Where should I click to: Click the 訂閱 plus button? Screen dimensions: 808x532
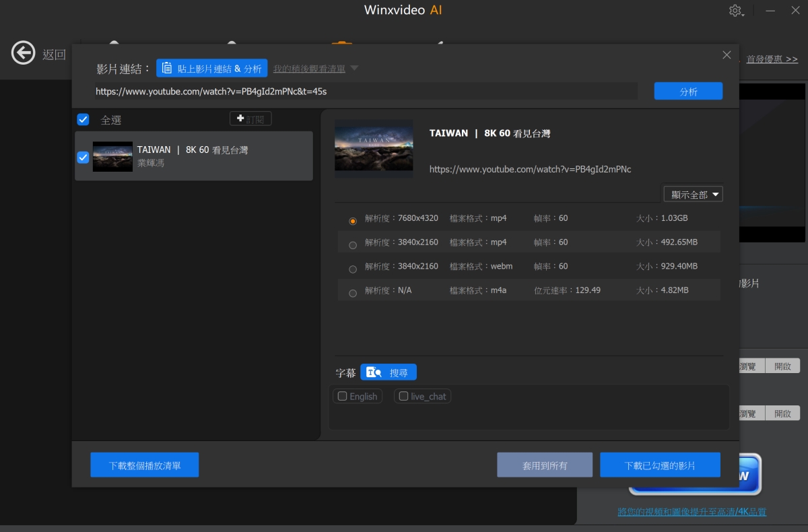tap(250, 119)
